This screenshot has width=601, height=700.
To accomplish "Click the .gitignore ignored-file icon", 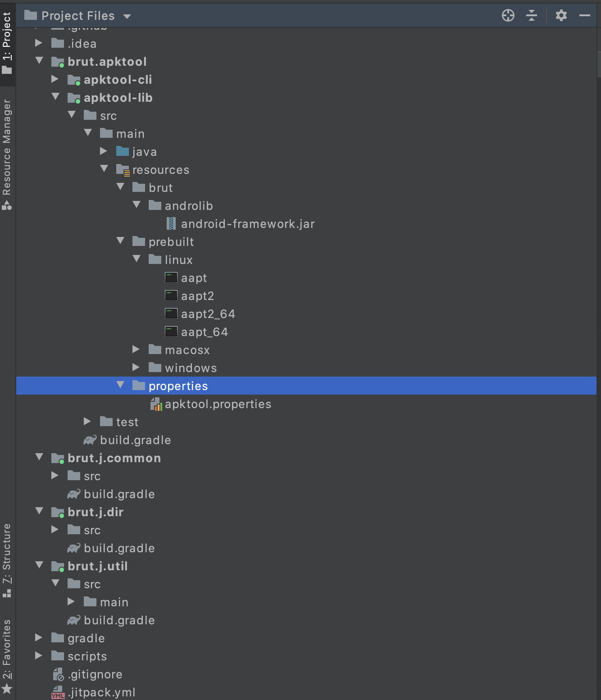I will coord(58,674).
